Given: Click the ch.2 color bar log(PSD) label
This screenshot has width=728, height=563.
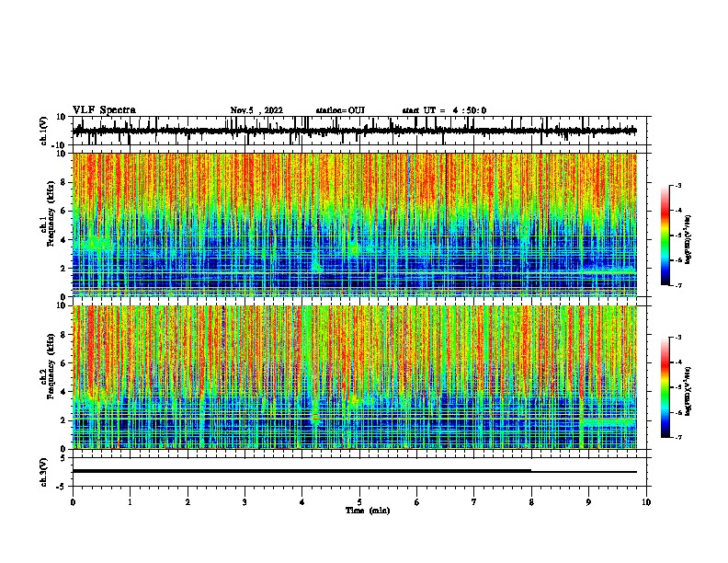Looking at the screenshot, I should click(x=688, y=392).
